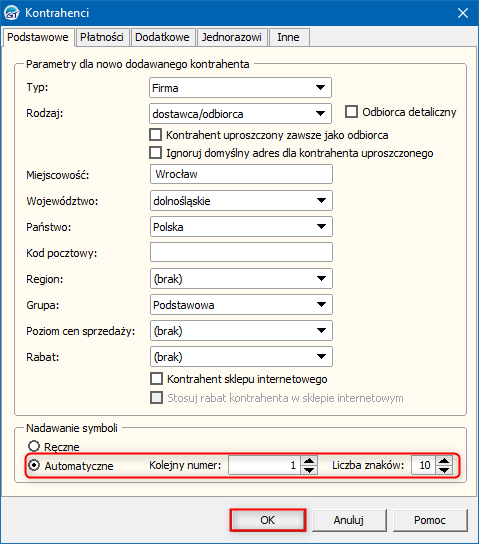Screen dimensions: 479x544
Task: Click the Anuluj button
Action: pyautogui.click(x=349, y=520)
